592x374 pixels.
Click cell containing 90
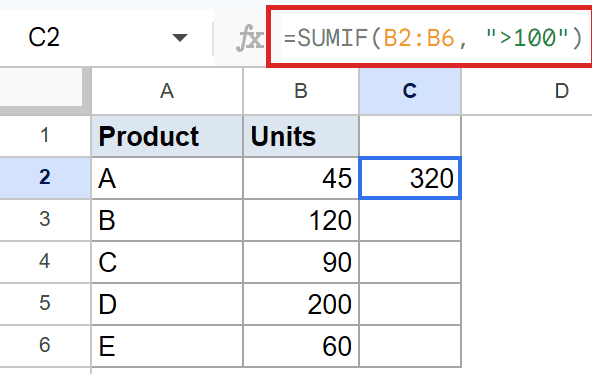301,262
